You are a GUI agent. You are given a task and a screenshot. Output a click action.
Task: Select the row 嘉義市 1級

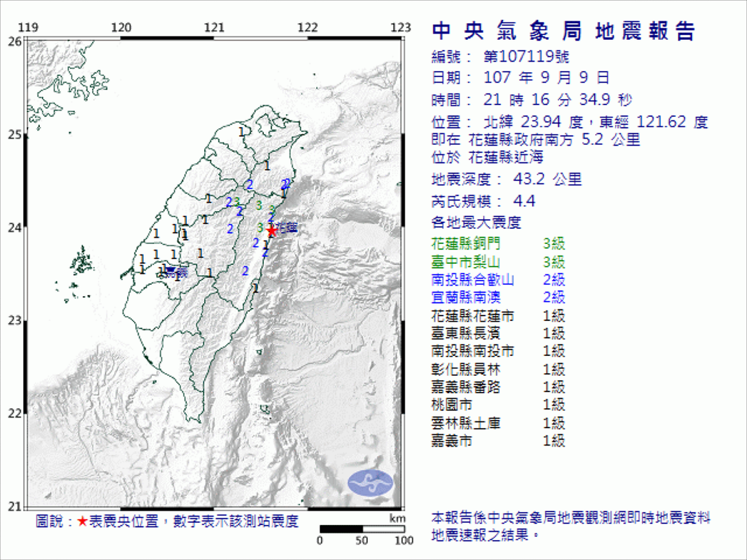click(x=498, y=441)
